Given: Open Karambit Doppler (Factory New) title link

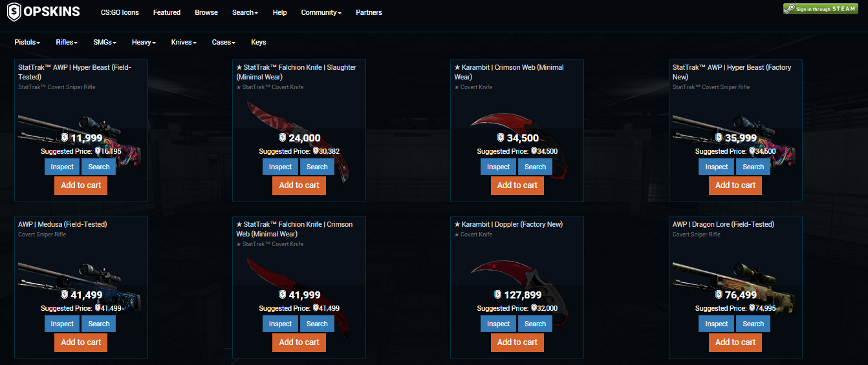Looking at the screenshot, I should 508,224.
